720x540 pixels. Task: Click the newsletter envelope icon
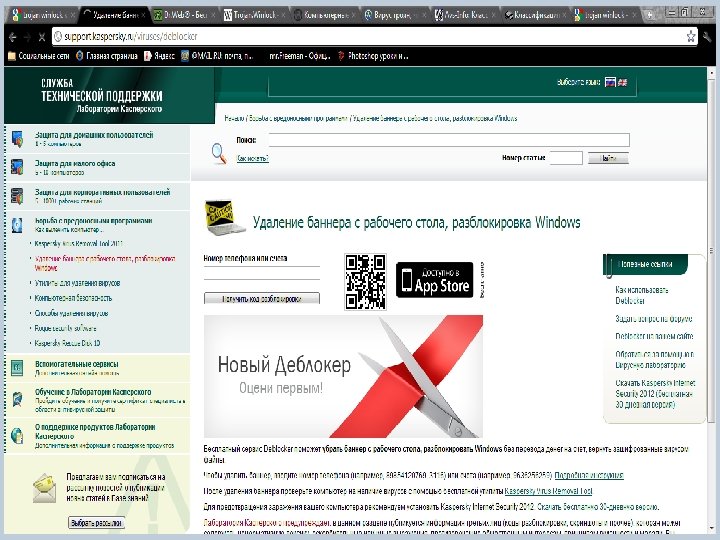[45, 488]
